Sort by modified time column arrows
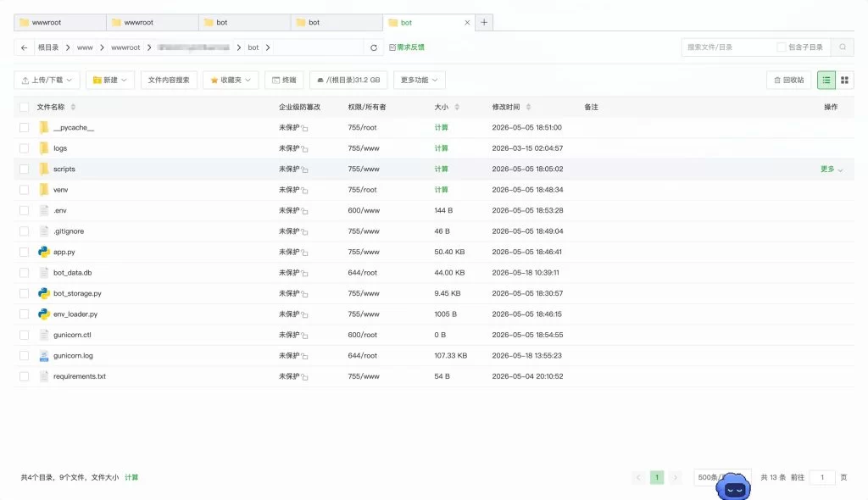 pyautogui.click(x=528, y=107)
